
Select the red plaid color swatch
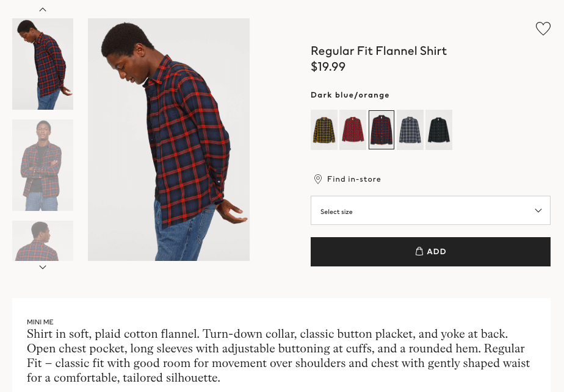click(353, 129)
